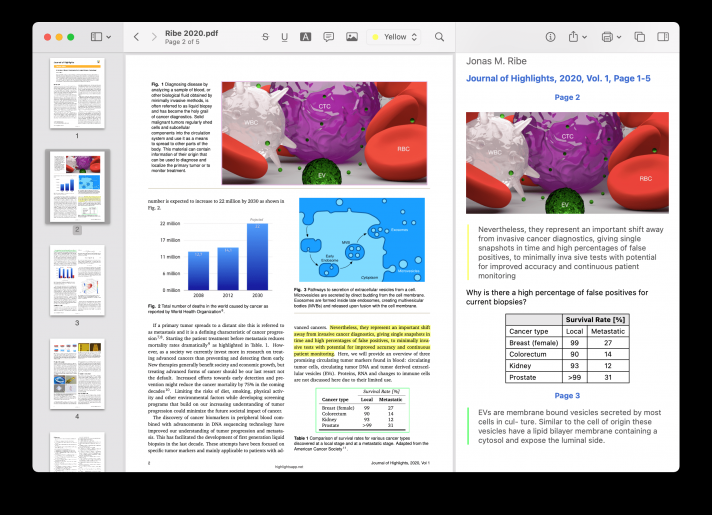Click the Page 2 of 5 indicator
The image size is (712, 515).
click(x=182, y=42)
